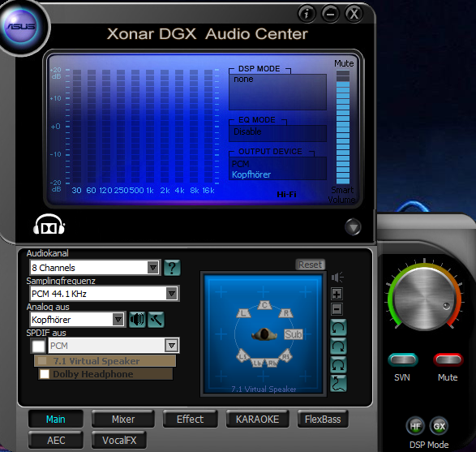Toggle the GX DSP mode button

[x=439, y=426]
